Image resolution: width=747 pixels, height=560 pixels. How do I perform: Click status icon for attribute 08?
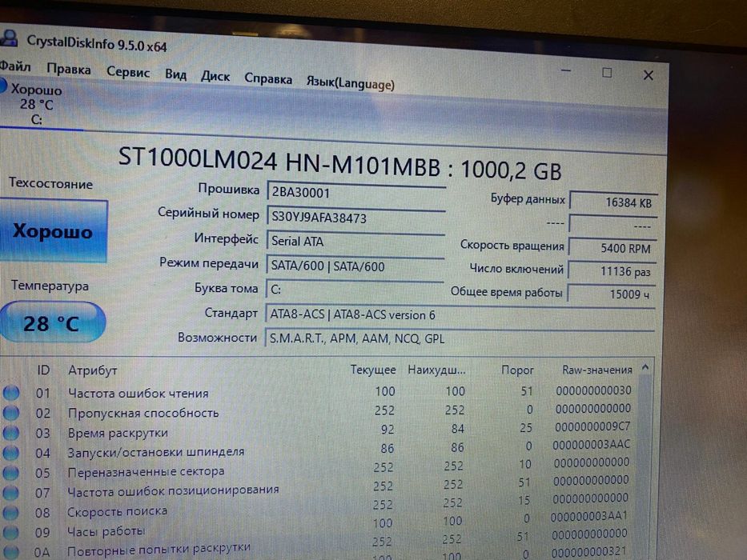[x=11, y=512]
